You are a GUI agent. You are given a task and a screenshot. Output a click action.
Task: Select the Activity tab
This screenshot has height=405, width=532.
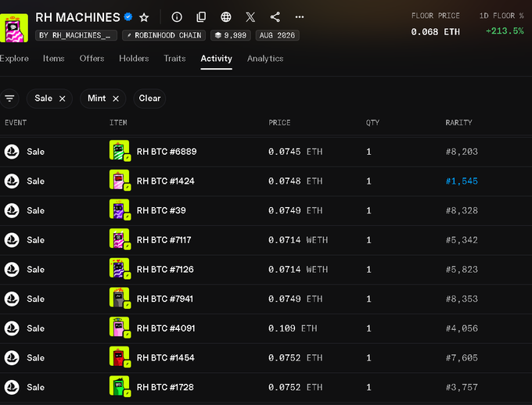click(216, 59)
